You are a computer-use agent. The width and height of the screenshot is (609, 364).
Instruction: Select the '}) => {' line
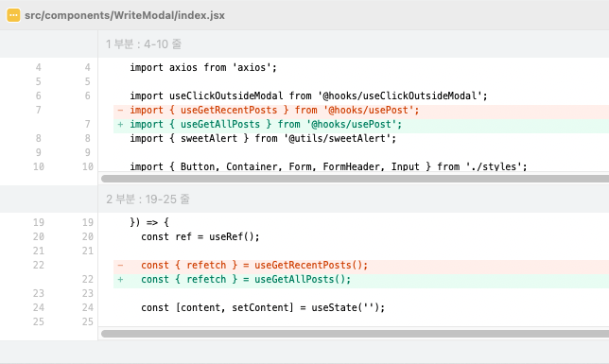tap(149, 222)
